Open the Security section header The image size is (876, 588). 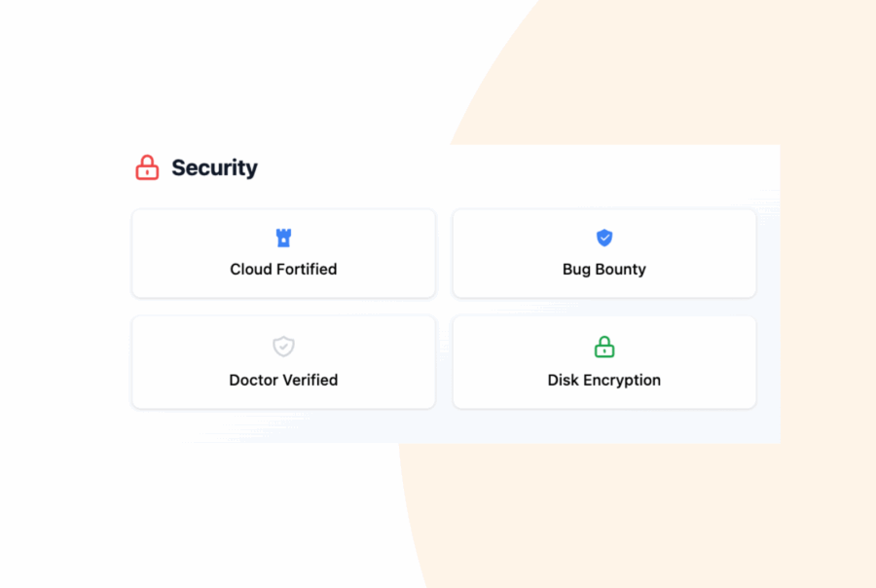pos(214,167)
